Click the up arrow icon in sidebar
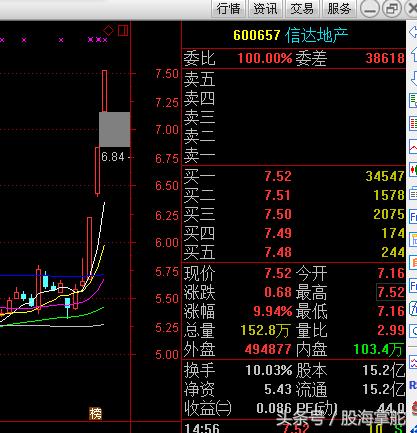The width and height of the screenshot is (417, 433). coord(414,55)
